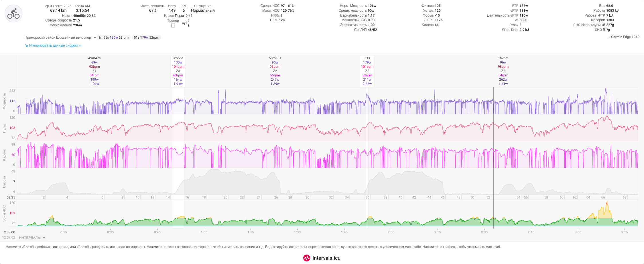Click the Intervals.icu heart logo
This screenshot has width=644, height=264.
(306, 258)
